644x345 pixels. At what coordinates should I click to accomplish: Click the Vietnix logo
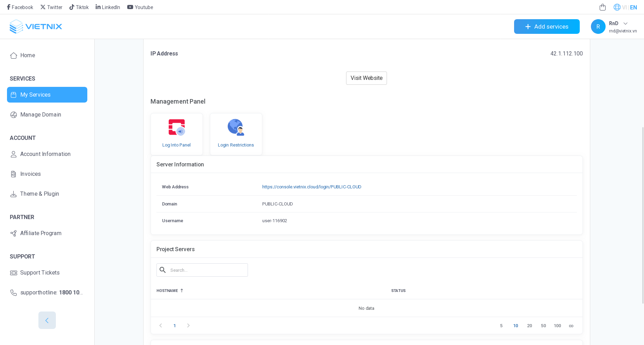point(36,27)
